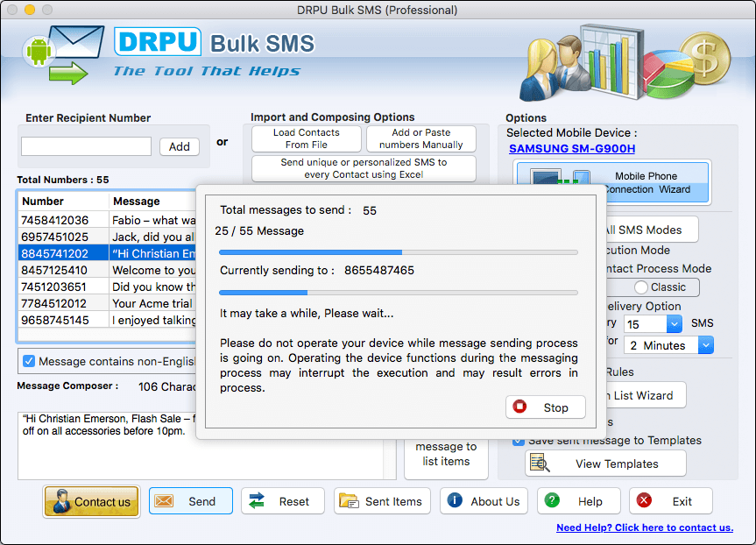Click the envelope icon on Send button
The width and height of the screenshot is (756, 545).
[x=164, y=501]
